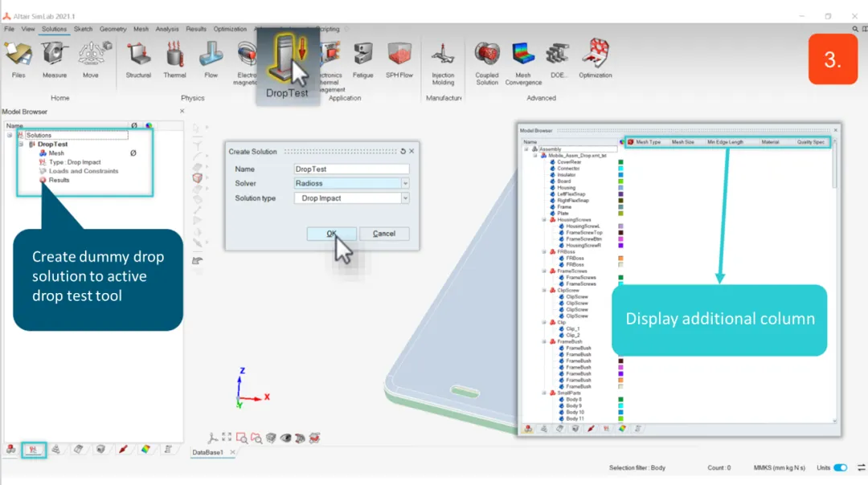
Task: Click Cancel in Create Solution dialog
Action: pyautogui.click(x=384, y=234)
